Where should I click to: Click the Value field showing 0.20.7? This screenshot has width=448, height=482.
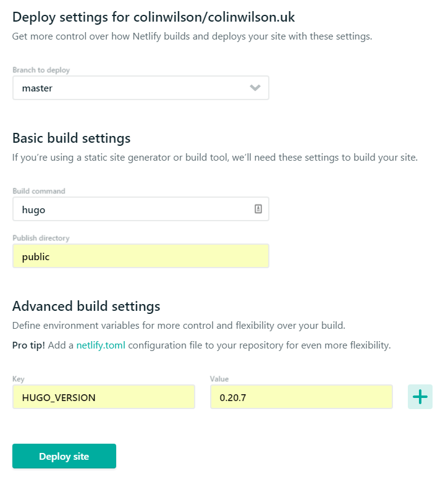click(301, 397)
